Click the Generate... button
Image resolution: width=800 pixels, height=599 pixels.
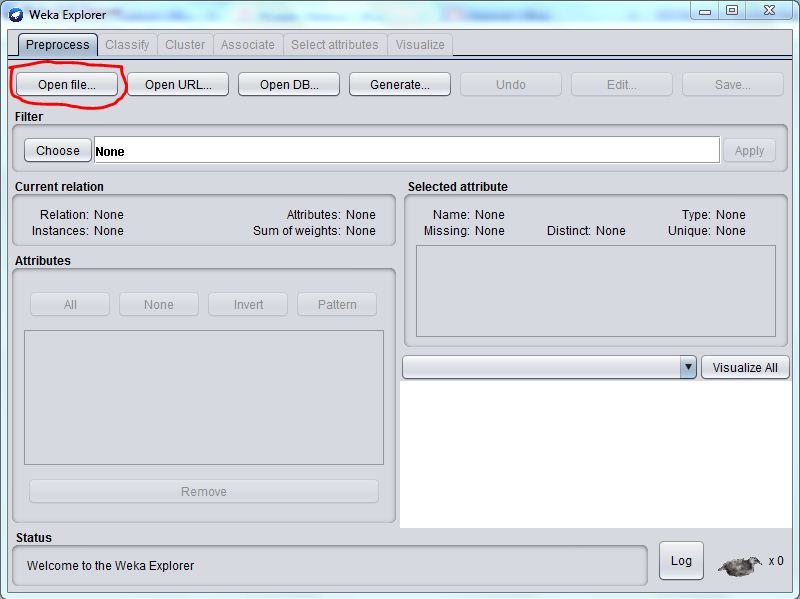pyautogui.click(x=399, y=84)
